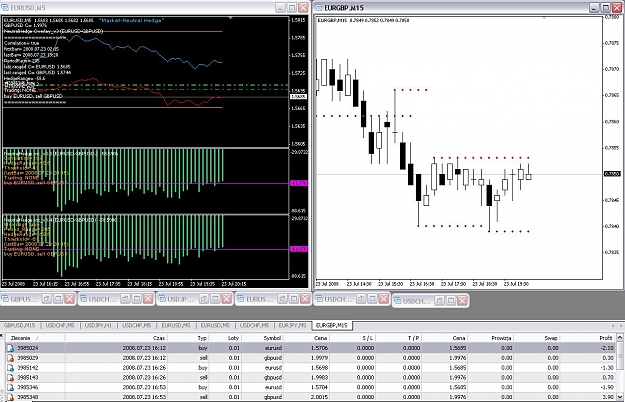
Task: Maximize the minimized USDJP chart window
Action: (x=215, y=299)
